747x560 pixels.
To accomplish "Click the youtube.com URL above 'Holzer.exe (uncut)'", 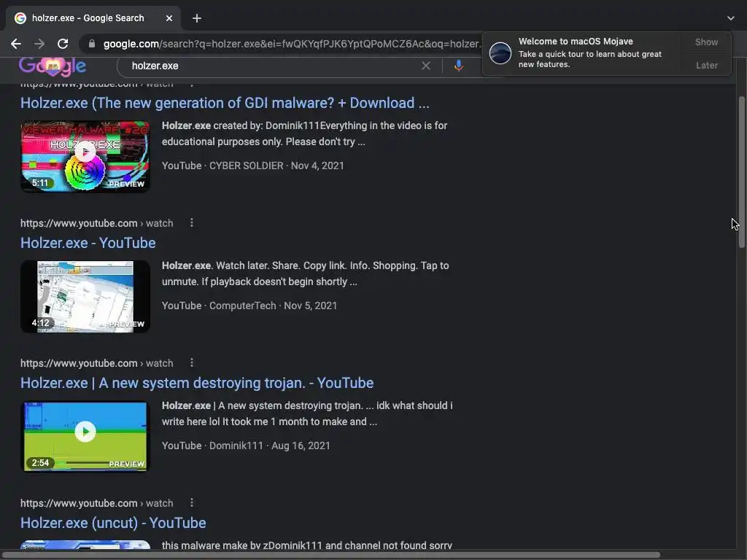I will click(x=97, y=503).
